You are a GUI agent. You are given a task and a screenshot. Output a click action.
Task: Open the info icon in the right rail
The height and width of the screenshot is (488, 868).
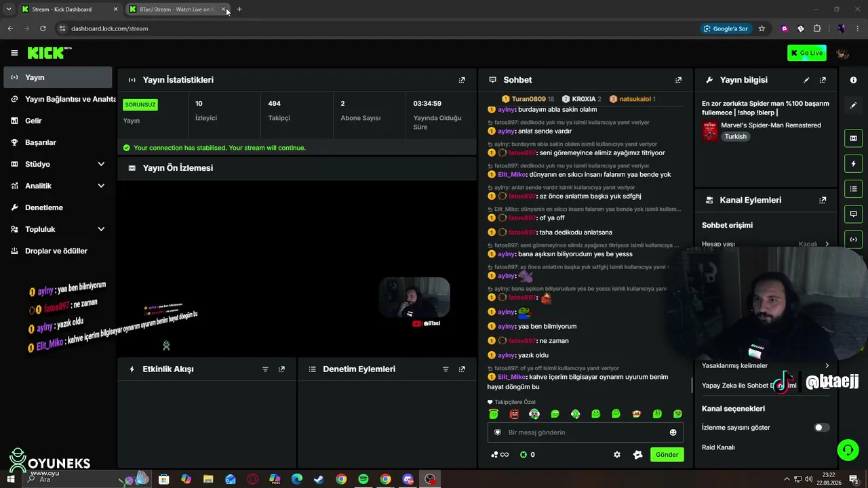853,80
